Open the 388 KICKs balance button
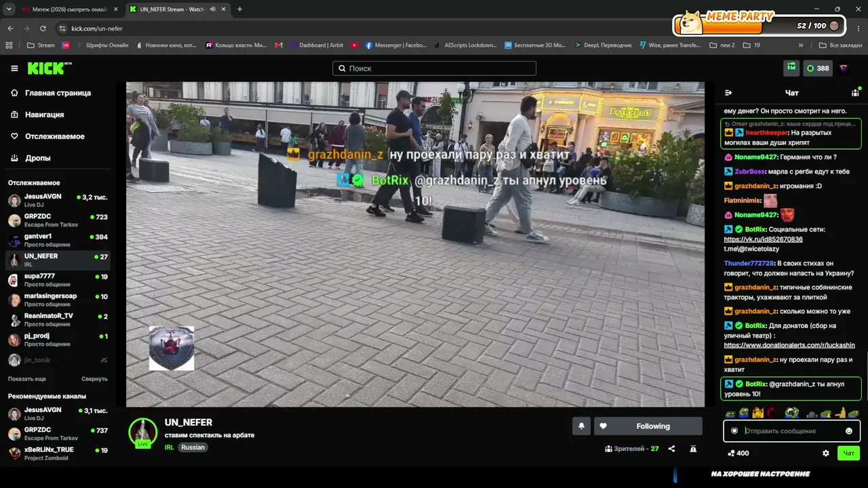 pyautogui.click(x=817, y=68)
